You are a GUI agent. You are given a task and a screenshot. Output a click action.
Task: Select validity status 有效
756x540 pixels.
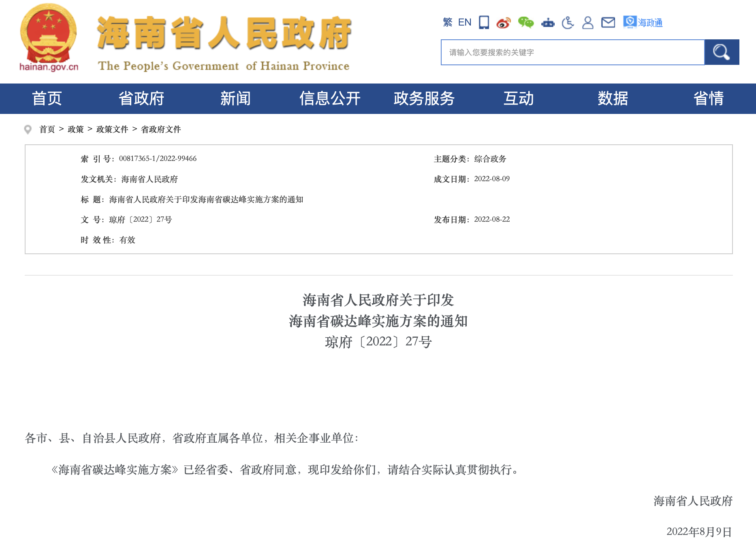(127, 240)
